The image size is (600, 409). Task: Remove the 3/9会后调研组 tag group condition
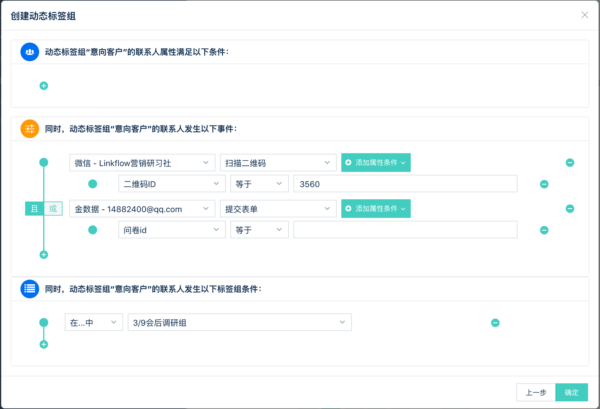tap(495, 323)
